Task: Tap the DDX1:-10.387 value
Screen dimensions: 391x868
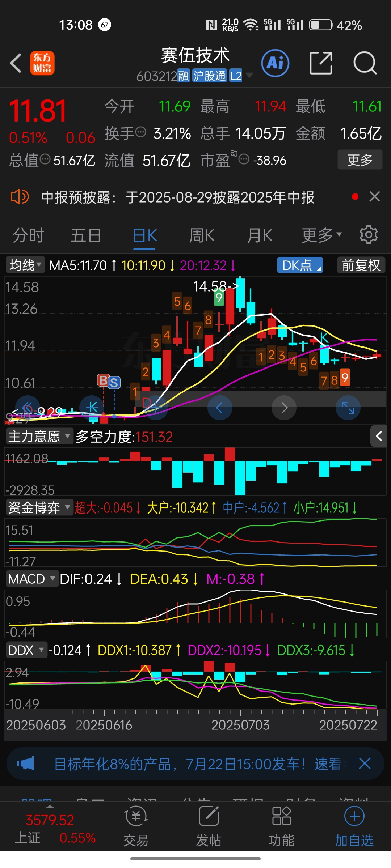Action: click(x=134, y=650)
